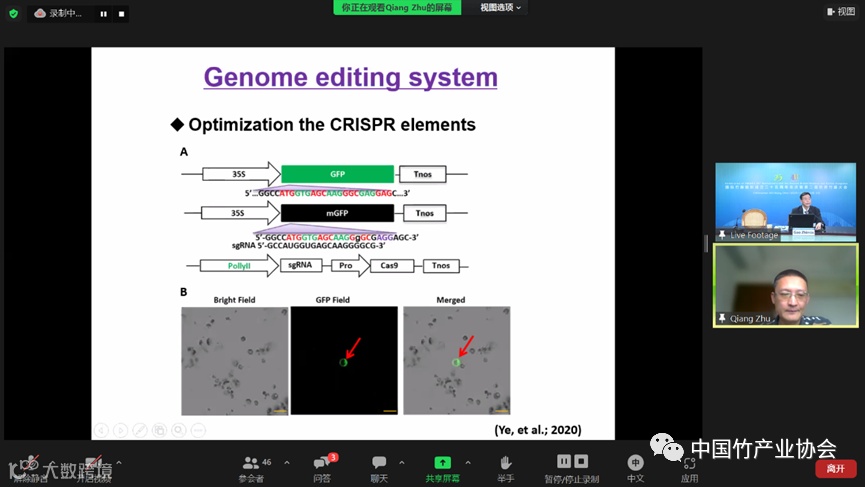The image size is (865, 487).
Task: Click the black mGFP box in diagram
Action: coord(338,213)
